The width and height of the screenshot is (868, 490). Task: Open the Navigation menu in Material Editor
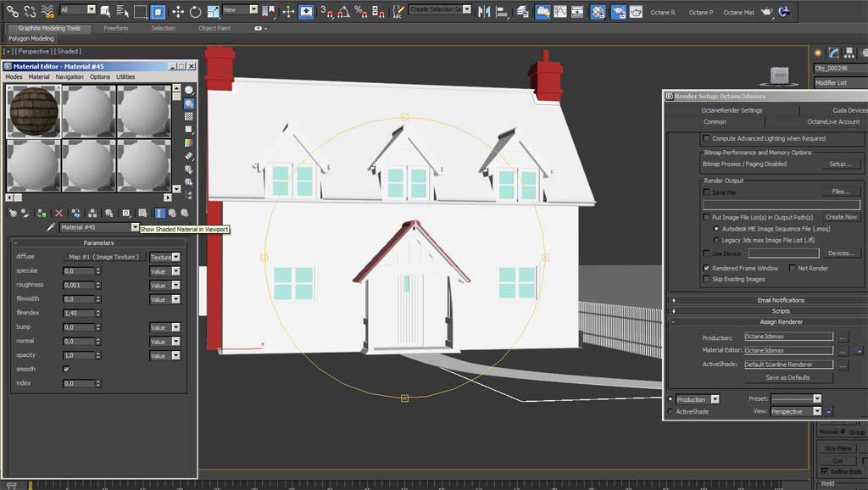70,77
